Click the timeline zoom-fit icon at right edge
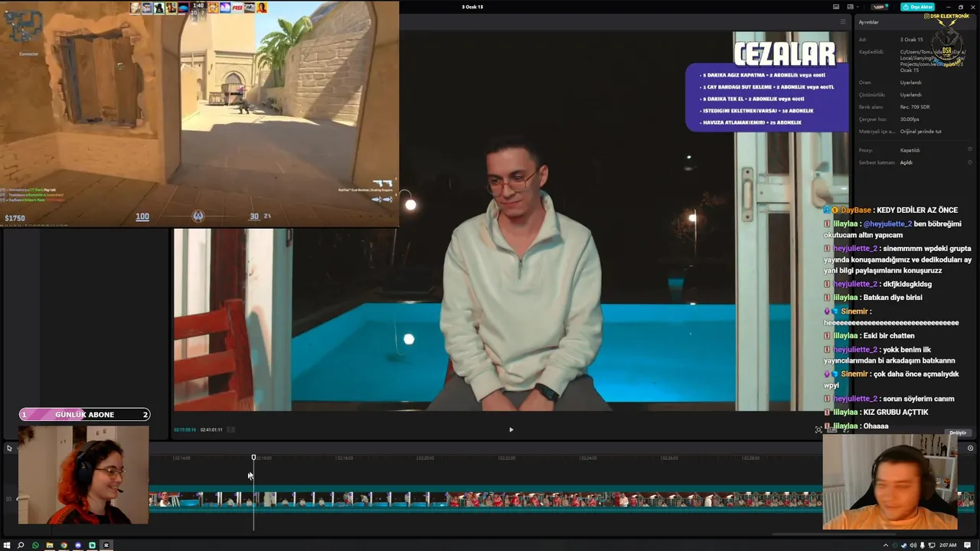 pos(970,448)
